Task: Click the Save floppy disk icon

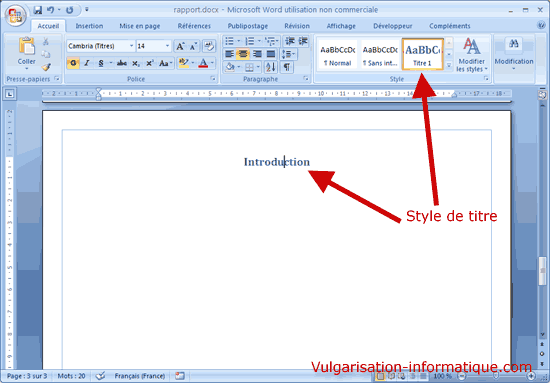Action: coord(38,10)
